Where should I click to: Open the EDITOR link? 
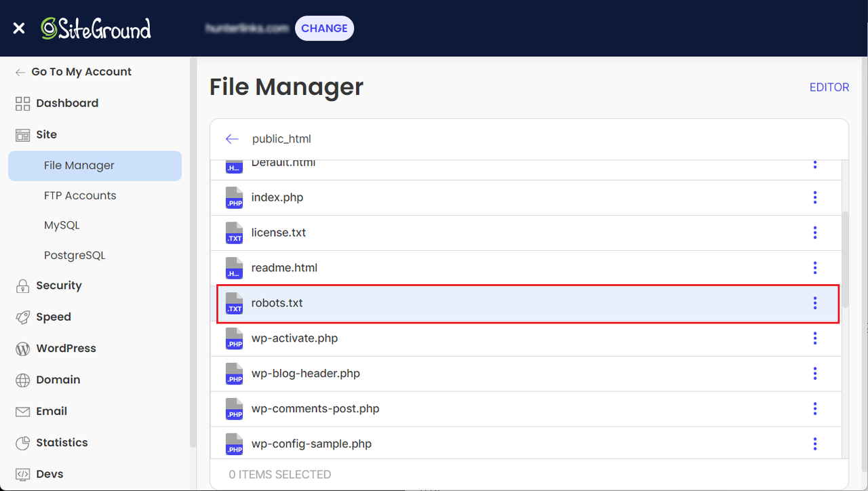pyautogui.click(x=829, y=87)
